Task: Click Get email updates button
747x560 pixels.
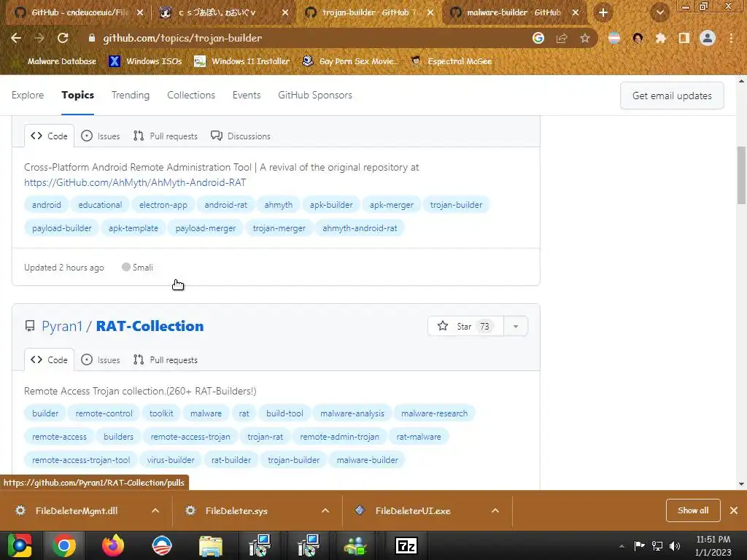Action: click(x=672, y=96)
